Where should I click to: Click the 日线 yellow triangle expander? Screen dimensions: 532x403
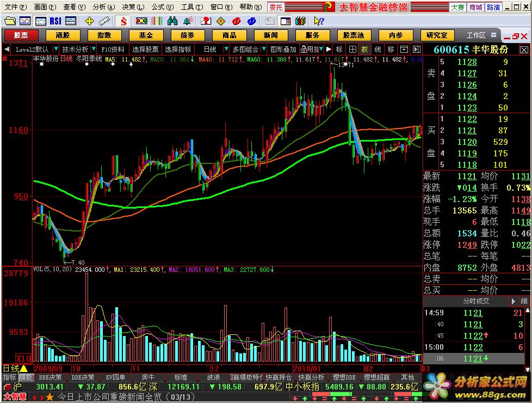click(x=24, y=368)
